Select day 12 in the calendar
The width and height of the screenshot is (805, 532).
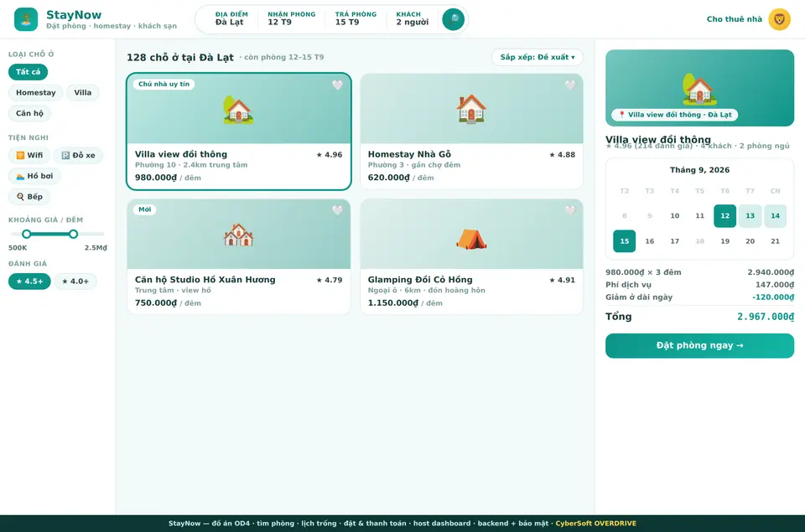click(x=724, y=216)
